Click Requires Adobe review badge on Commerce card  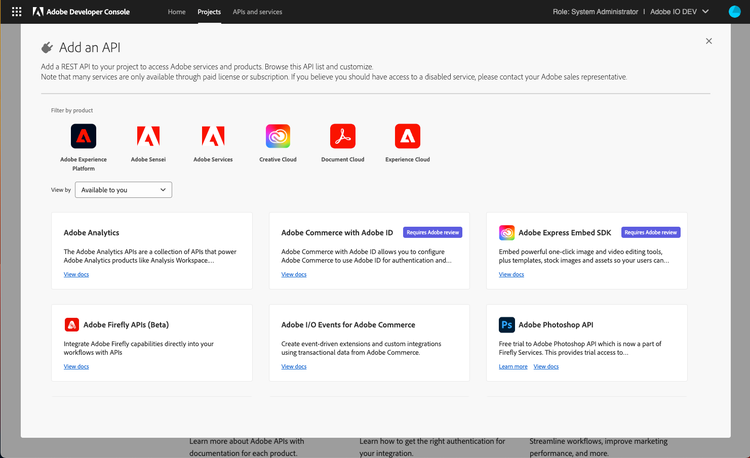(432, 232)
